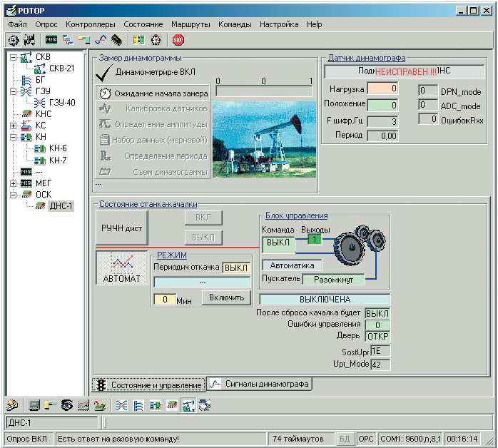Screen dimensions: 498x448
Task: Click the ВКЛ button
Action: point(203,218)
